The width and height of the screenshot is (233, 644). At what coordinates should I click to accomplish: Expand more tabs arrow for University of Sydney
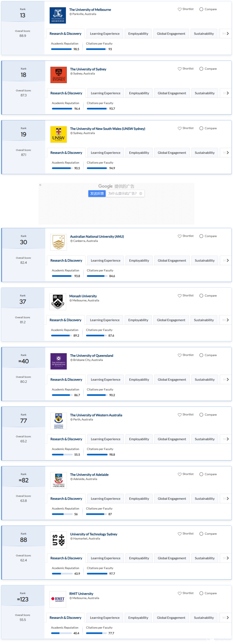coord(228,93)
